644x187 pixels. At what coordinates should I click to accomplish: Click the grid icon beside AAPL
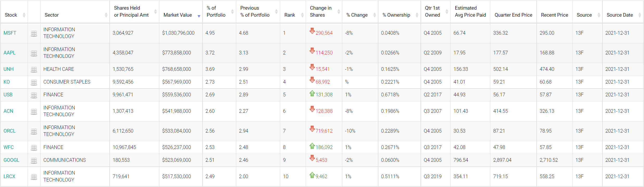[34, 53]
